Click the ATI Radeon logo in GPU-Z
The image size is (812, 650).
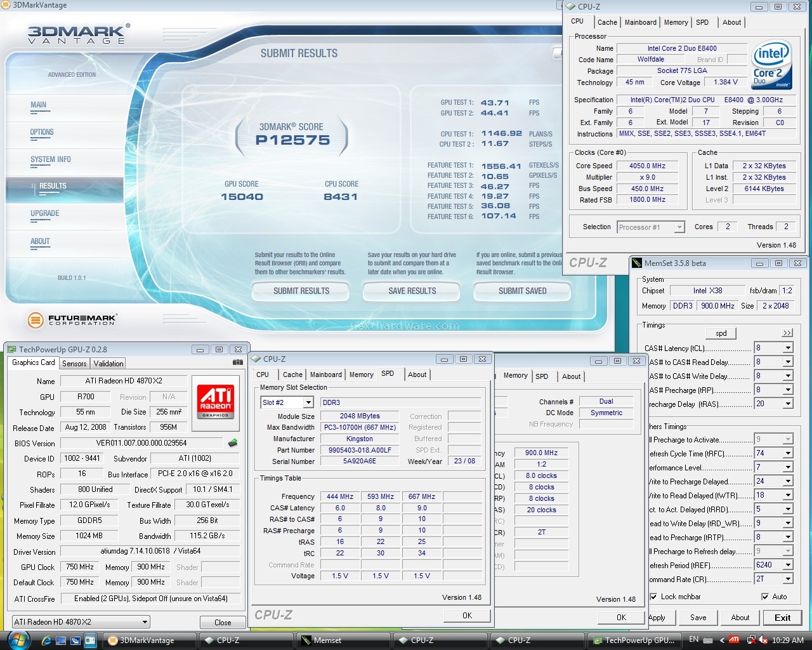(x=216, y=401)
